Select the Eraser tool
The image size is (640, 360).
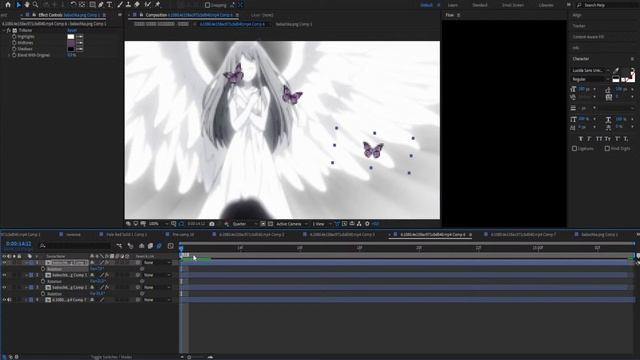[x=137, y=4]
